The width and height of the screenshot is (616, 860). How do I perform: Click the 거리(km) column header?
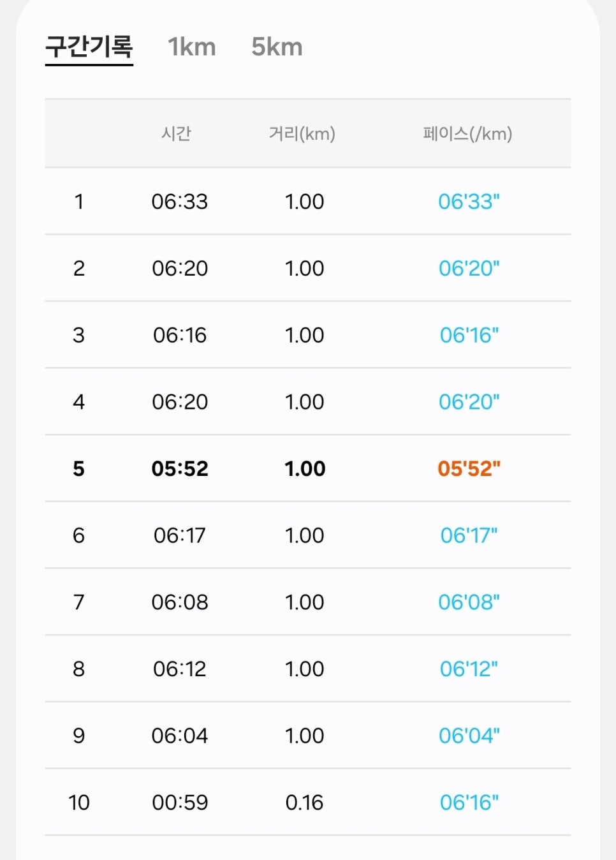pos(302,133)
